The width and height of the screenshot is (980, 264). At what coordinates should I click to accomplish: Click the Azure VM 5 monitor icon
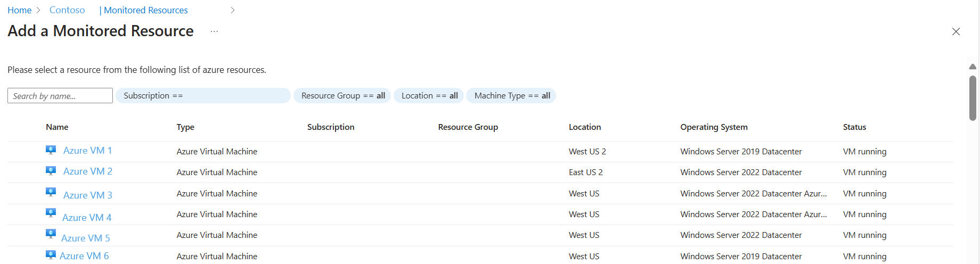coord(51,234)
